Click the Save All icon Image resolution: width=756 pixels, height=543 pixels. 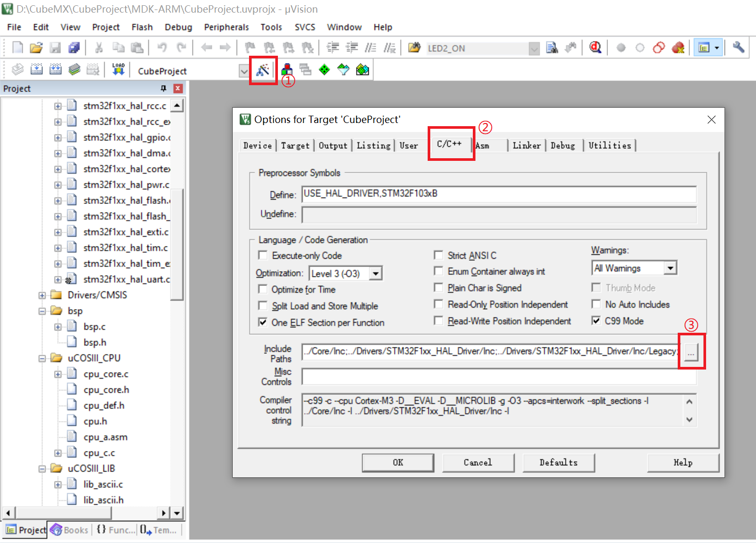pos(74,48)
